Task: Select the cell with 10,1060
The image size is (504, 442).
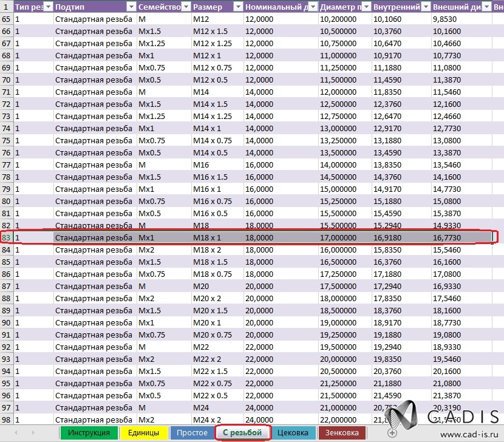Action: click(401, 19)
